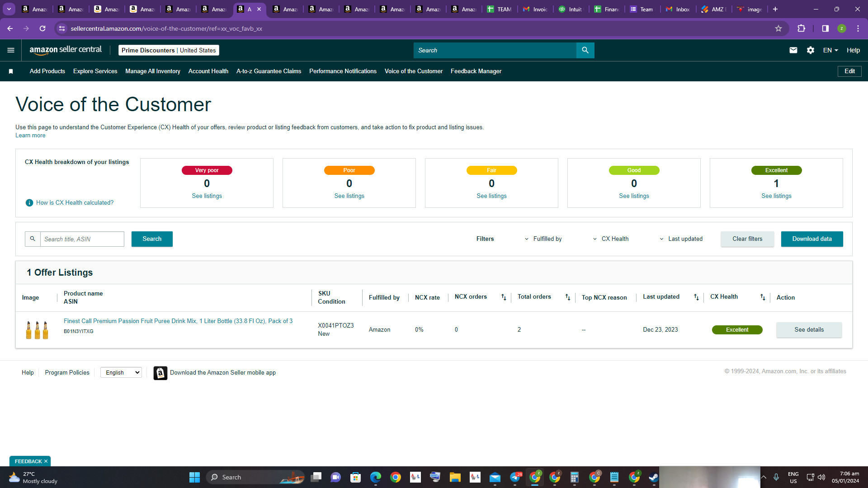Open the Chrome three-dot menu
The height and width of the screenshot is (488, 868).
coord(858,28)
